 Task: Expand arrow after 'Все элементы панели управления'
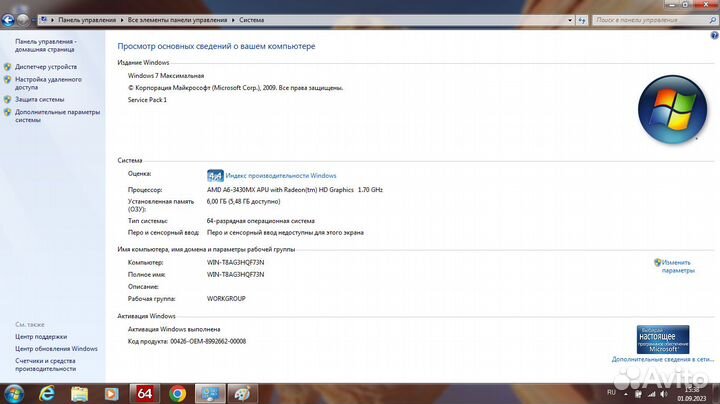point(233,20)
